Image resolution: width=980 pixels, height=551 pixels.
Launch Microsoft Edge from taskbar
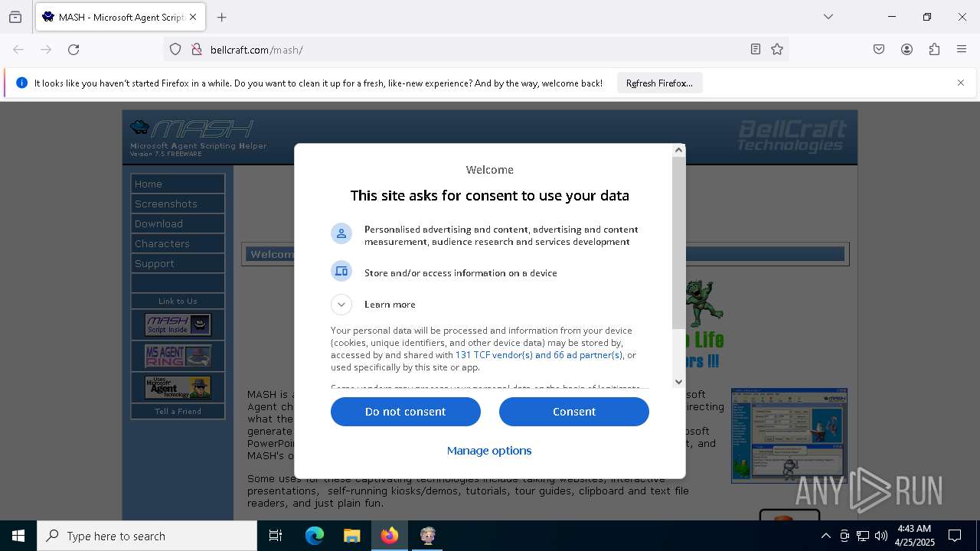point(315,536)
